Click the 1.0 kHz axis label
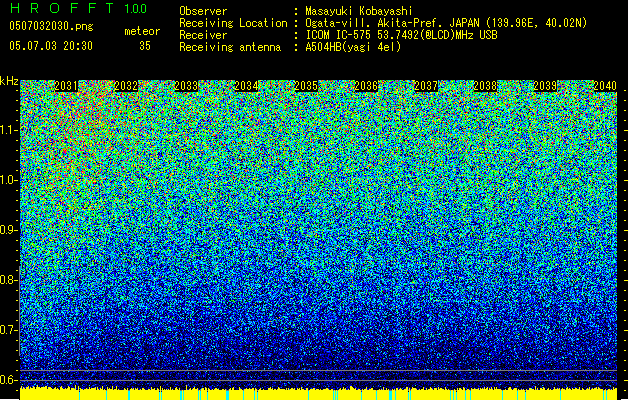 pos(9,180)
